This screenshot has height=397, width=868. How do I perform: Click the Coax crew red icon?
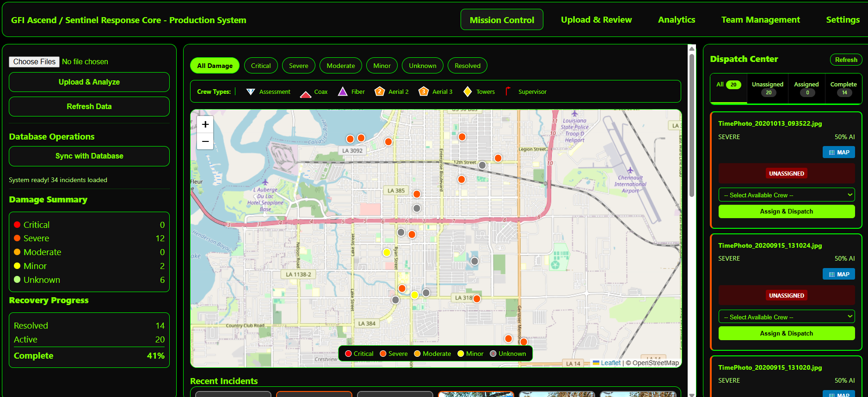(x=306, y=94)
